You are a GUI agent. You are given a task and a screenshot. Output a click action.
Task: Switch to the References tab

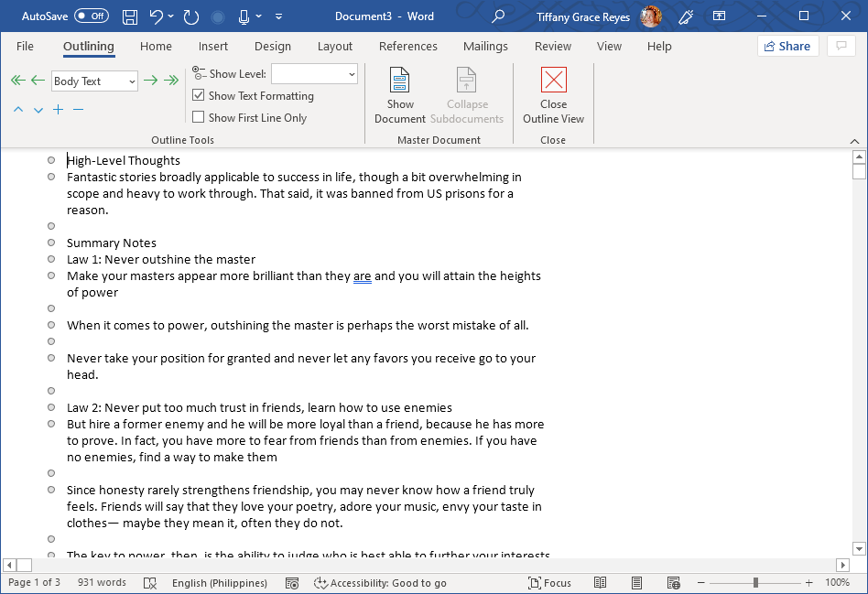[x=407, y=46]
